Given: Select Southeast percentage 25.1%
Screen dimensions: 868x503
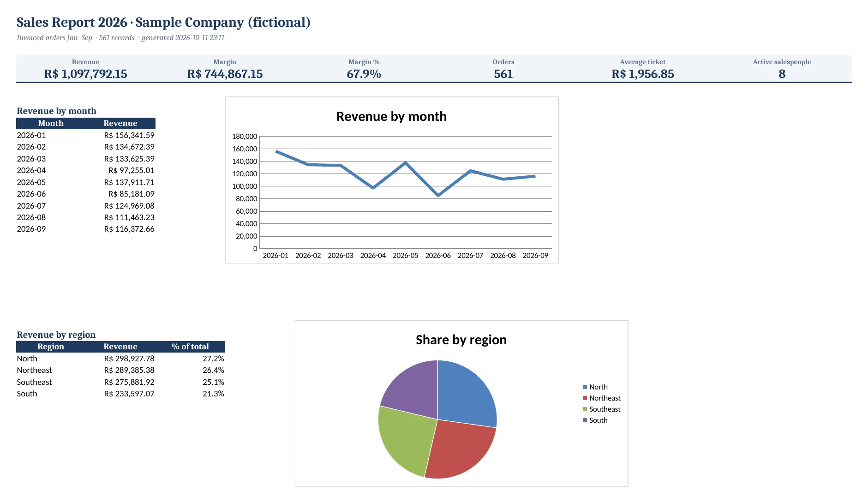Looking at the screenshot, I should [213, 382].
